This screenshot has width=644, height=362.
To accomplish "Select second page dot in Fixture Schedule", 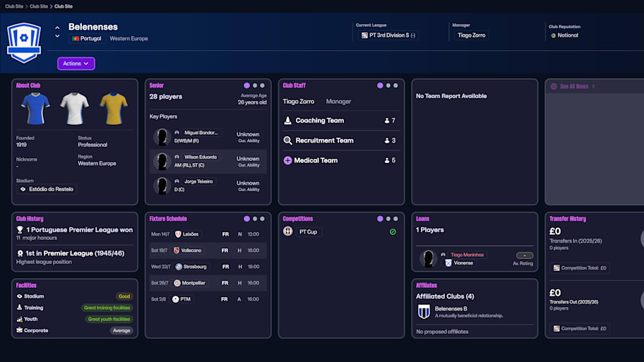I will [255, 219].
